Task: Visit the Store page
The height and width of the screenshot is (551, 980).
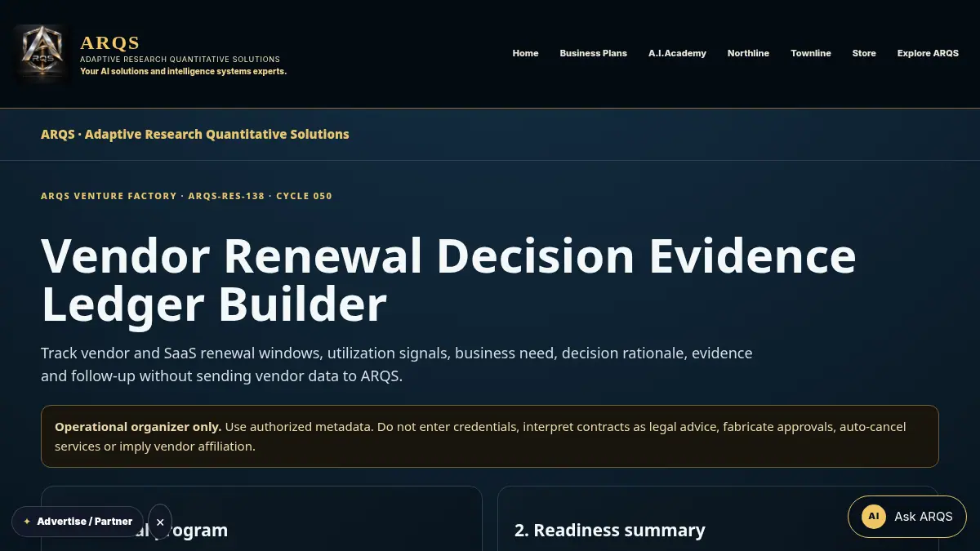Action: (x=864, y=53)
